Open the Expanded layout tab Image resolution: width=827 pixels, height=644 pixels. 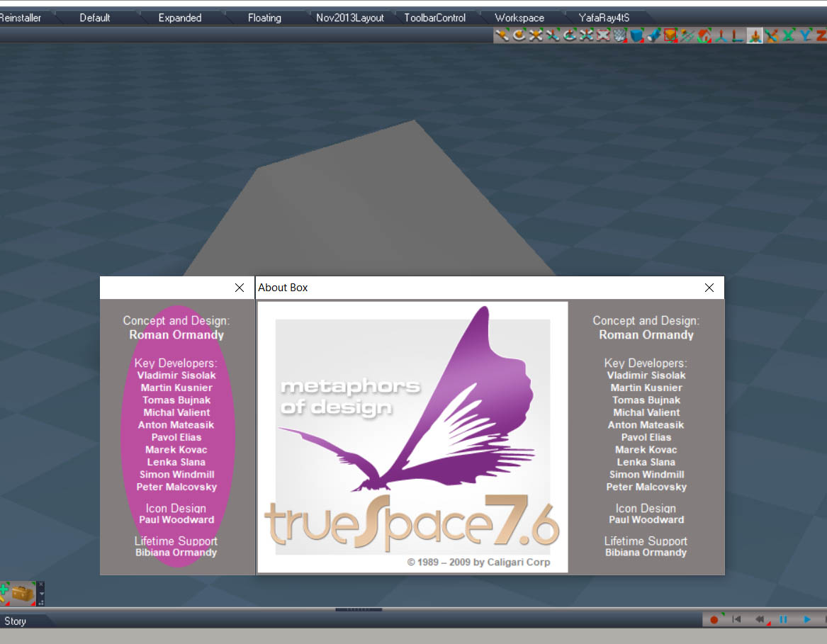pos(180,18)
